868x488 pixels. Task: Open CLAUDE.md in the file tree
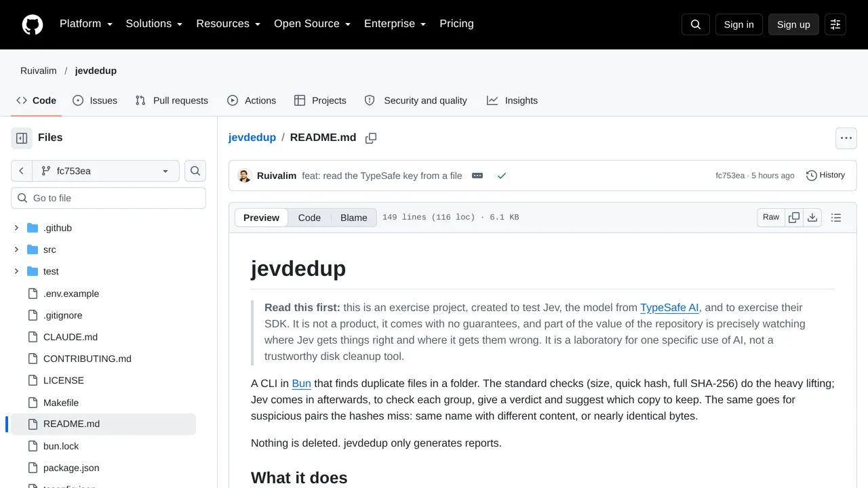(x=71, y=337)
